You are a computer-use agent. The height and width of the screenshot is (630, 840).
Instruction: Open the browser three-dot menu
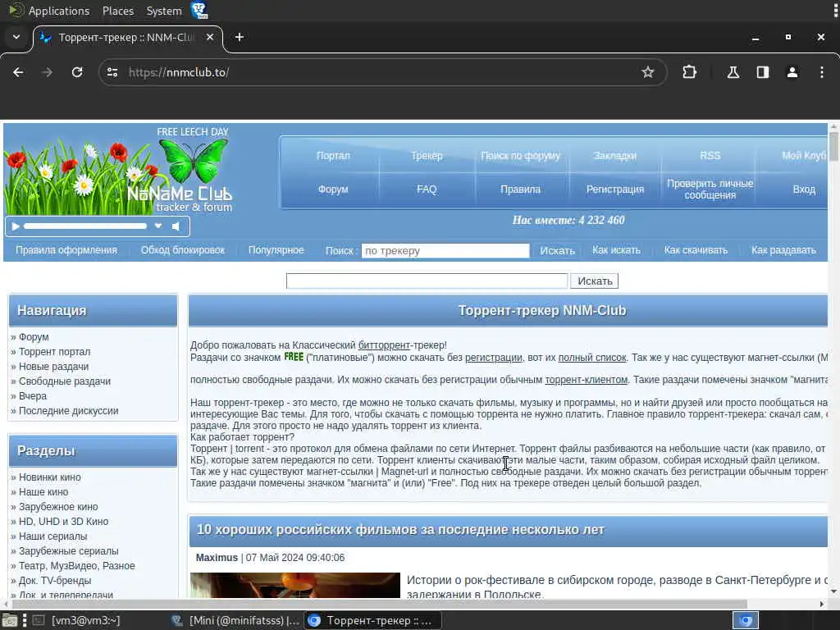pos(822,72)
